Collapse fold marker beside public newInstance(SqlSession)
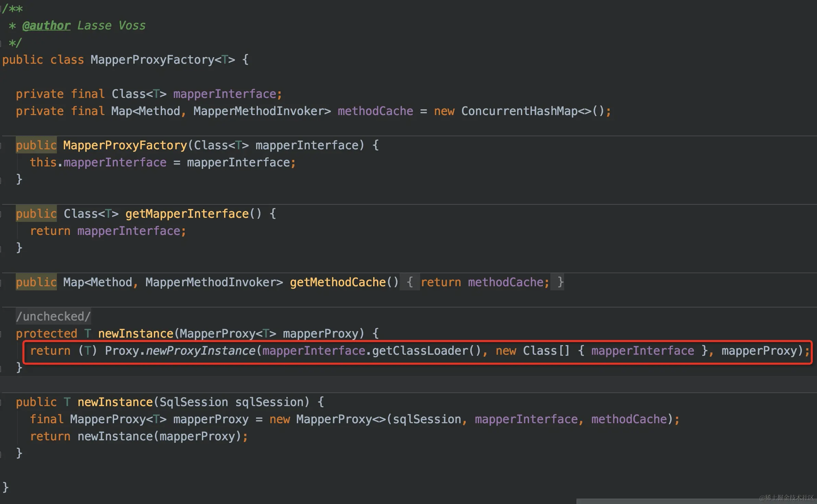 1,402
